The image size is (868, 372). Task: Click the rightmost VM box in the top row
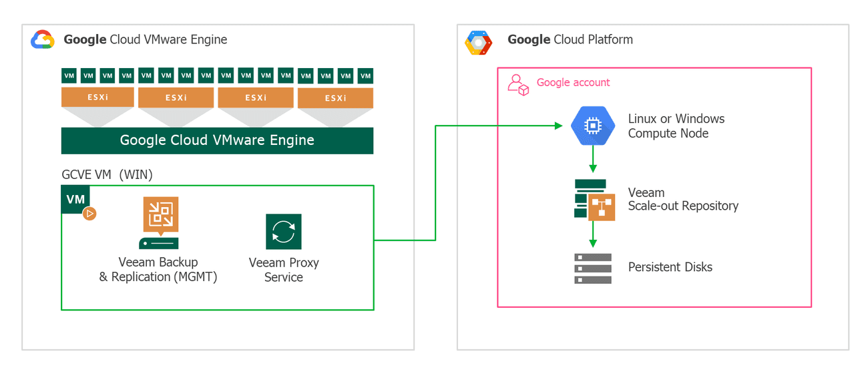[x=365, y=75]
